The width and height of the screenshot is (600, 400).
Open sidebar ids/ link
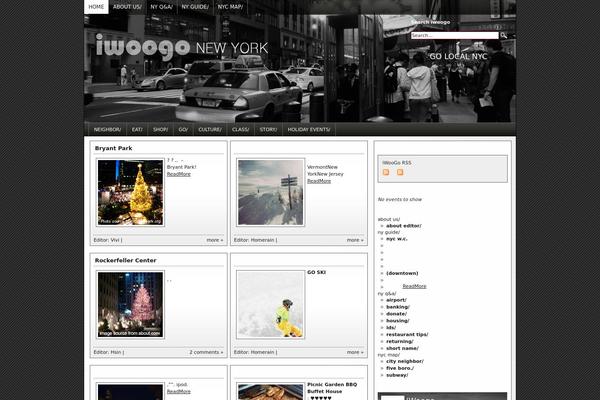[x=391, y=328]
